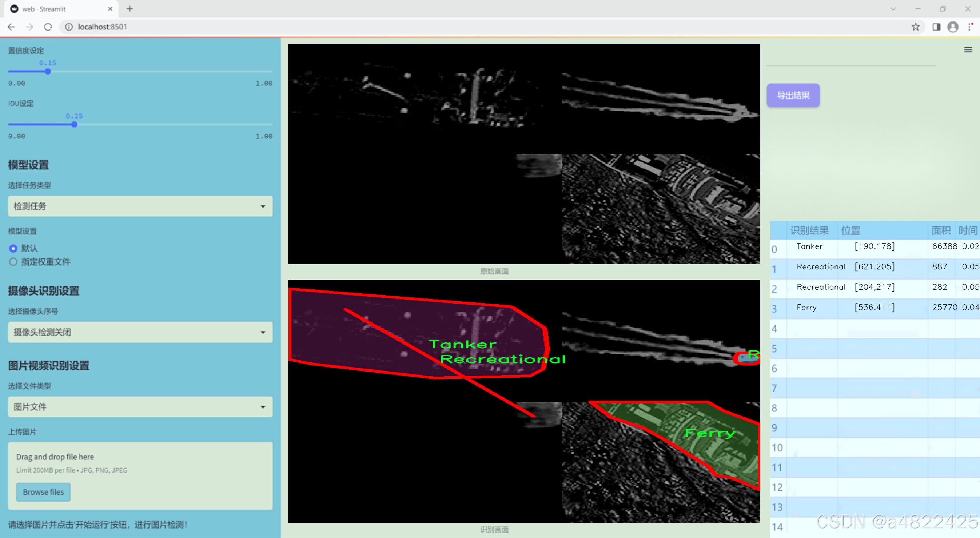Reload the page with the refresh icon
980x538 pixels.
click(x=48, y=27)
